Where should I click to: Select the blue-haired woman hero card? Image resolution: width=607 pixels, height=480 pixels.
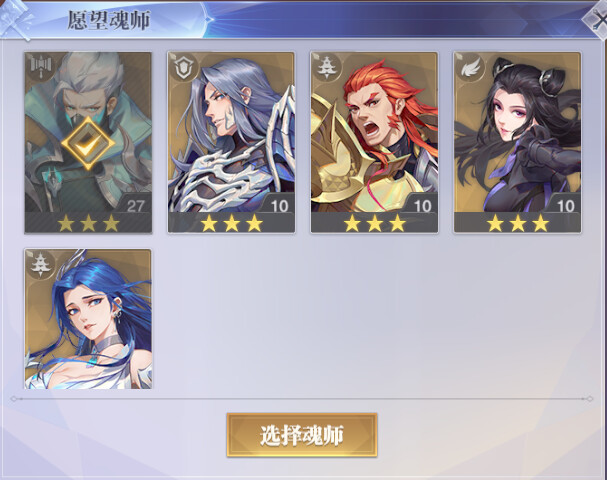click(88, 319)
